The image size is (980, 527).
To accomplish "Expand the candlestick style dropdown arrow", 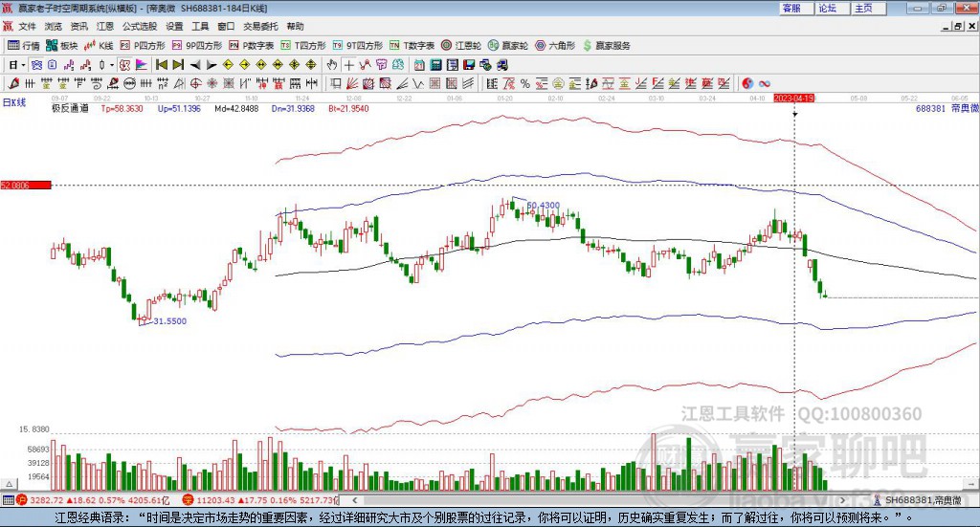I will tap(112, 65).
